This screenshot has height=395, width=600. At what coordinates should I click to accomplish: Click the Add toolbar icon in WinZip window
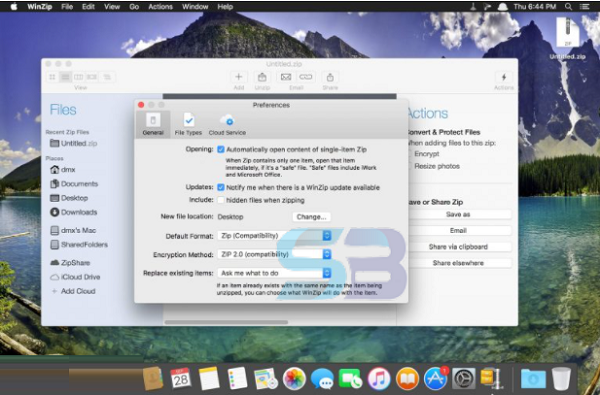[x=238, y=77]
